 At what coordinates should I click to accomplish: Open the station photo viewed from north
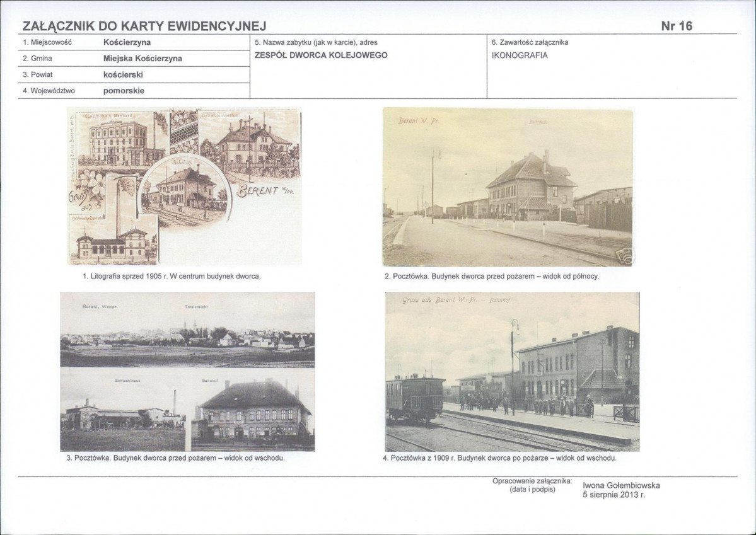(508, 187)
